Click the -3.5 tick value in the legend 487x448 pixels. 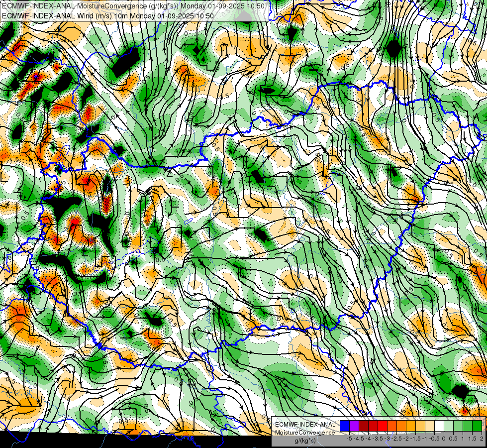[378, 439]
